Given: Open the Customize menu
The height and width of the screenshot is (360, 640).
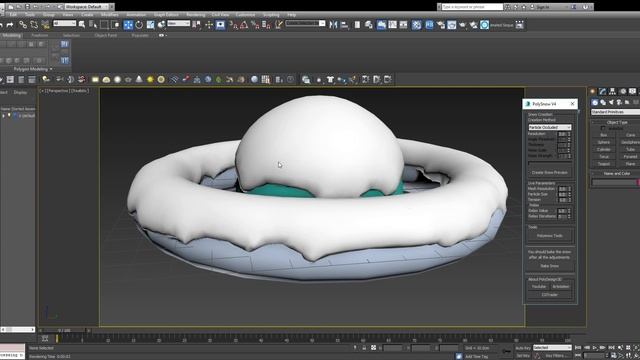Looking at the screenshot, I should click(245, 15).
